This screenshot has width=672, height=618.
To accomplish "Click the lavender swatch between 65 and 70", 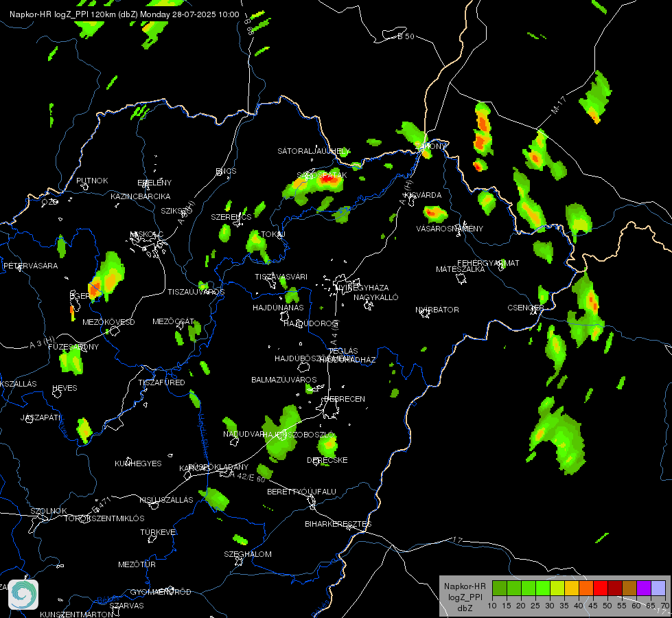I will click(x=658, y=588).
